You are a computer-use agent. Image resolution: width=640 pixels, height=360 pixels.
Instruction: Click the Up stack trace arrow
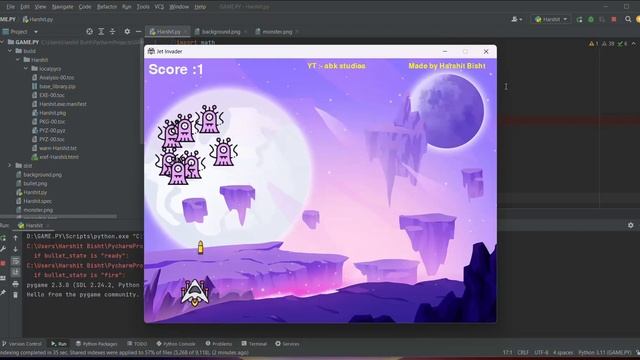[16, 238]
